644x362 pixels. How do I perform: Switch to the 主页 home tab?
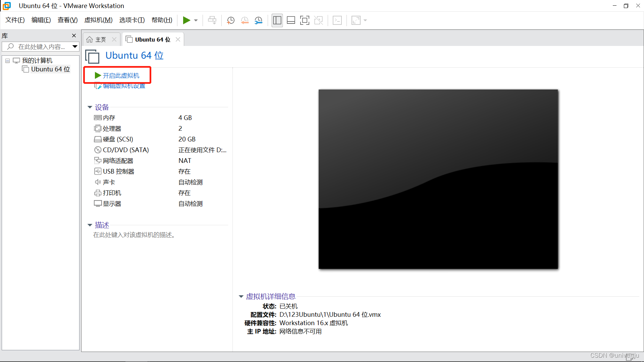pos(100,39)
